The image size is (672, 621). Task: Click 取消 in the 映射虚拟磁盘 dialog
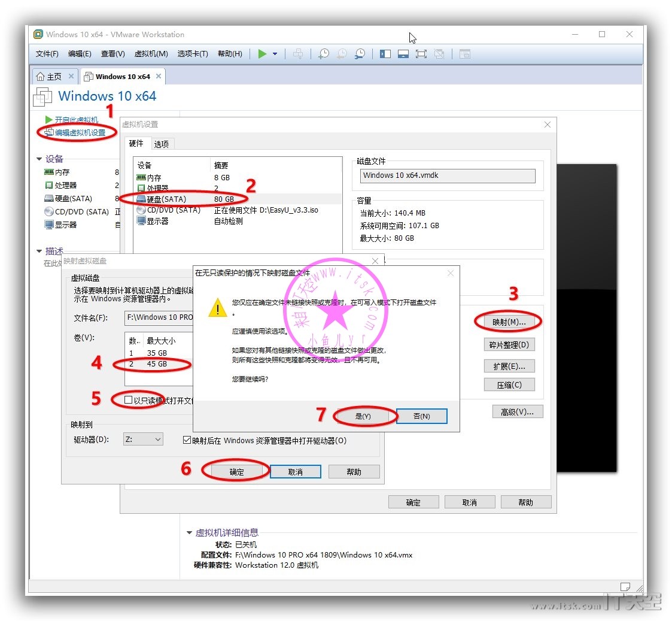tap(295, 472)
